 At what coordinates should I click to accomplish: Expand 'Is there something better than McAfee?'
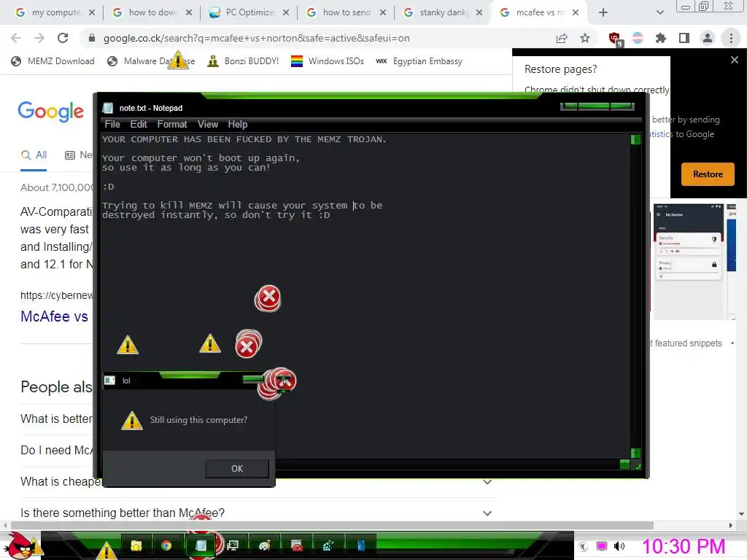point(487,513)
